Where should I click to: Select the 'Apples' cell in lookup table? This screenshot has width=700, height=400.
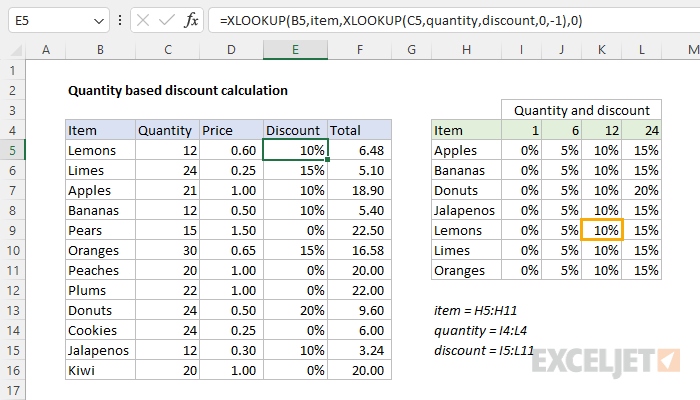pos(467,150)
